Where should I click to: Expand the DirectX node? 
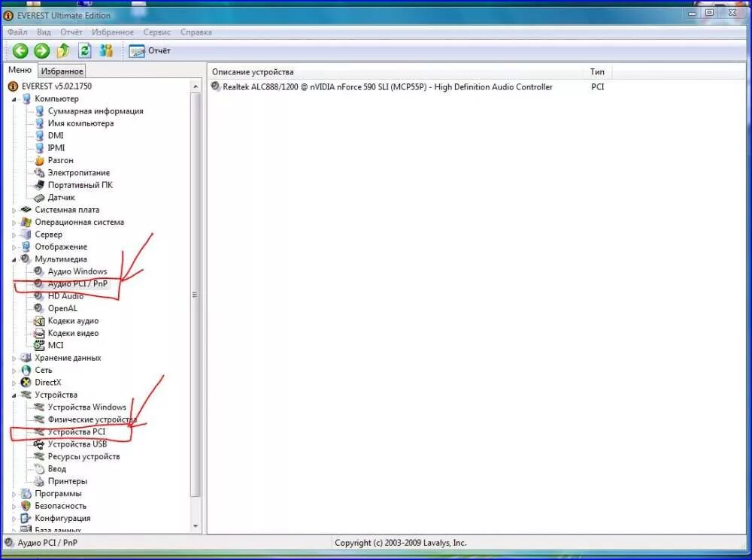tap(14, 383)
